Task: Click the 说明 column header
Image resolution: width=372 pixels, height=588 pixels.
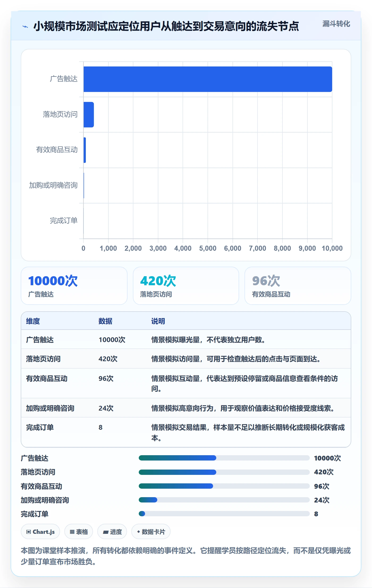Action: 158,321
